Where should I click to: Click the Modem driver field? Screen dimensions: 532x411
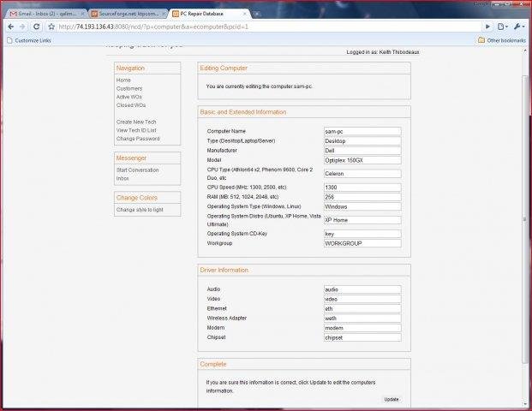click(x=362, y=328)
